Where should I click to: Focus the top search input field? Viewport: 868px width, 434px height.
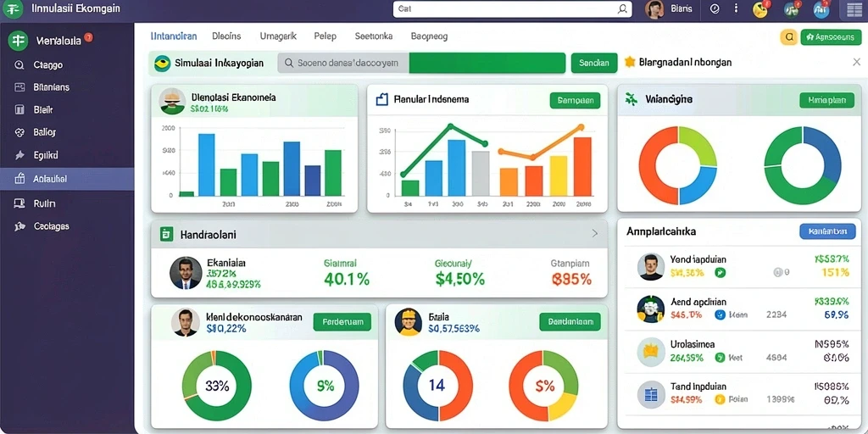point(512,9)
